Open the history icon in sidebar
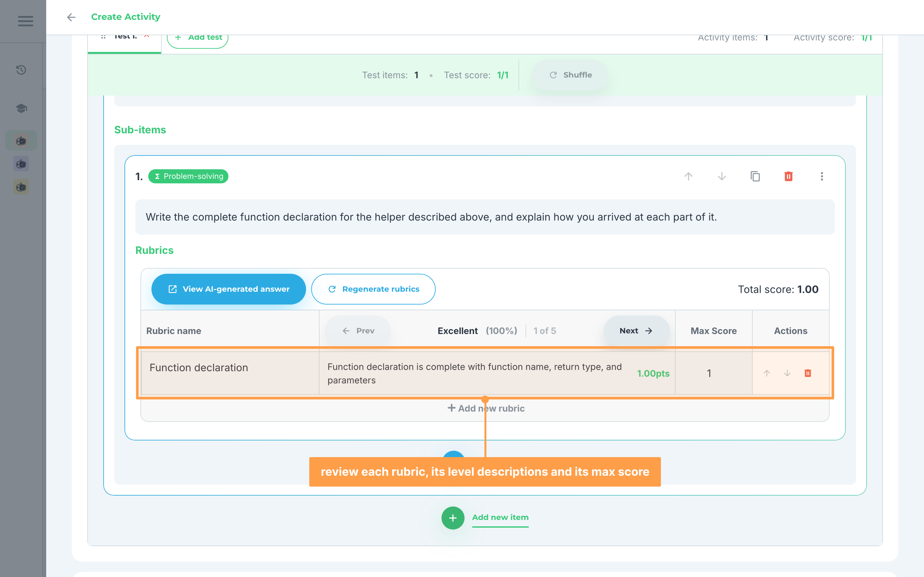 pos(21,70)
